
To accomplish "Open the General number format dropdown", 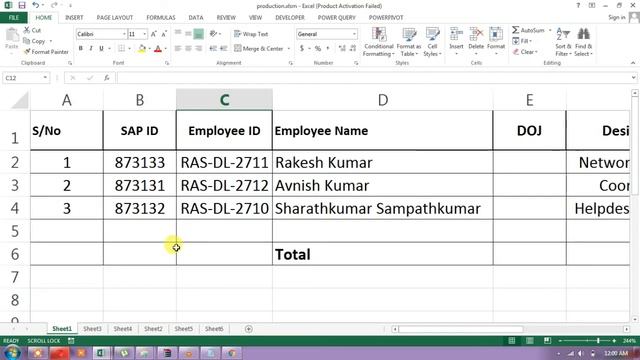I will coord(354,34).
